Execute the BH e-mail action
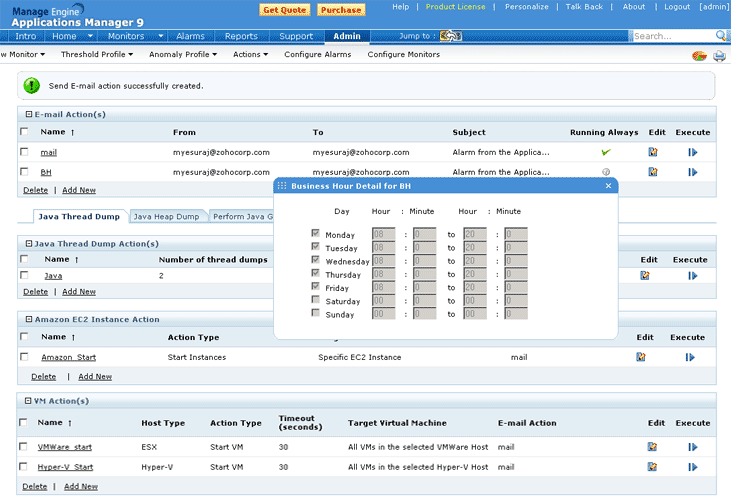 692,172
